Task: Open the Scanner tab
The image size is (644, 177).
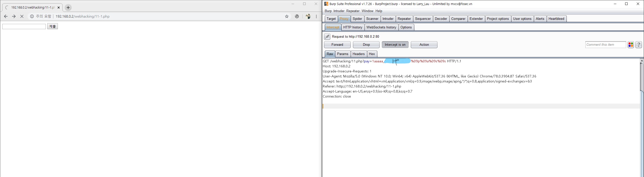Action: [x=372, y=19]
